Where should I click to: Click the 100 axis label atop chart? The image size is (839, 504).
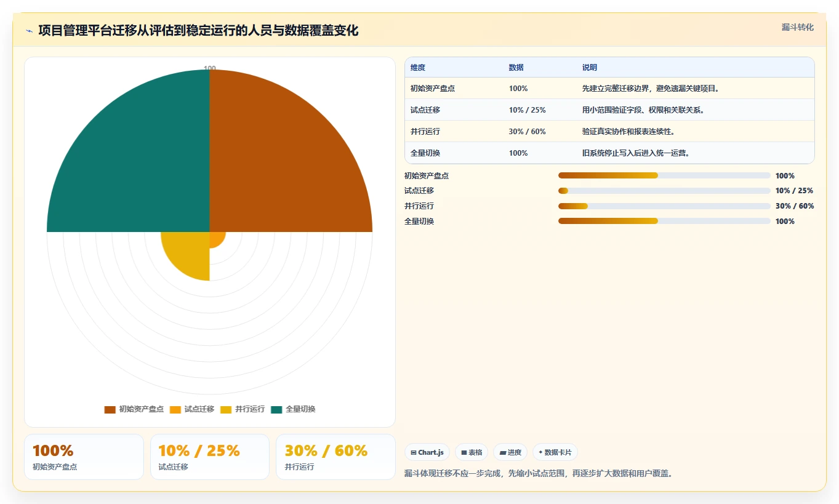(210, 69)
